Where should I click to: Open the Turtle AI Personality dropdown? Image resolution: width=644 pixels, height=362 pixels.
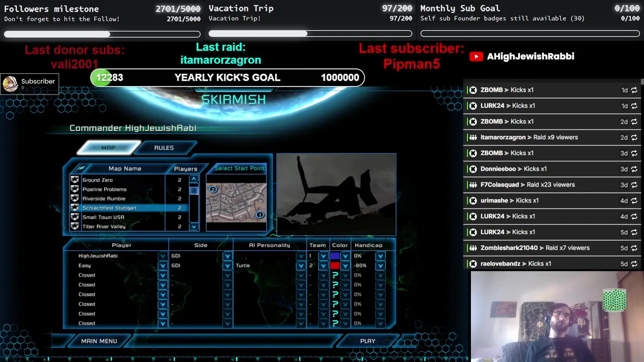300,265
